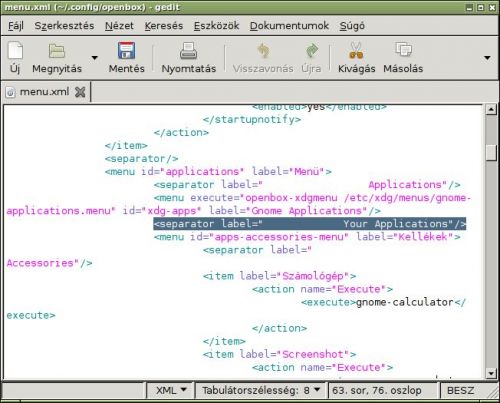Click the first </action> closing tag
Screen dimensions: 500x403
[181, 132]
